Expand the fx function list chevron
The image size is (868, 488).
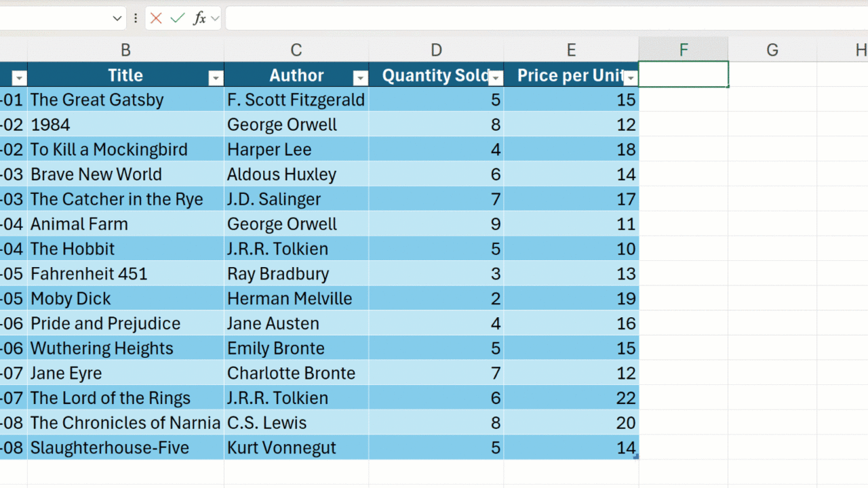point(215,18)
